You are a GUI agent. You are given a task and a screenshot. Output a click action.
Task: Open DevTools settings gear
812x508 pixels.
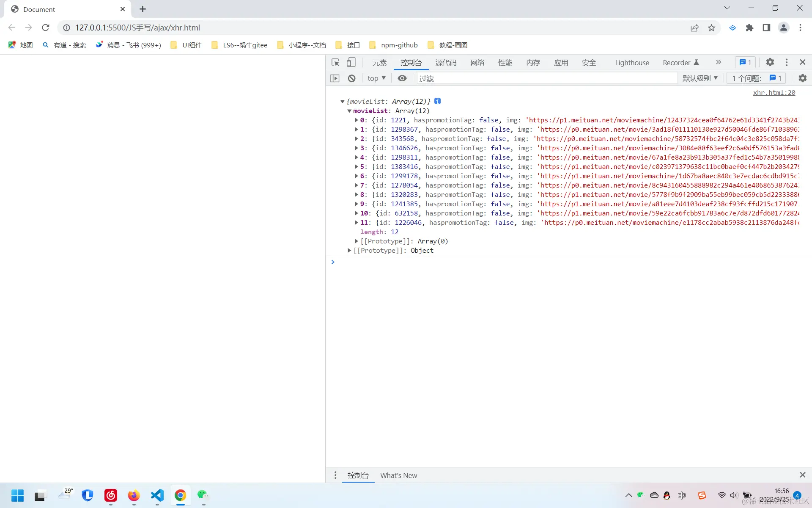(770, 62)
